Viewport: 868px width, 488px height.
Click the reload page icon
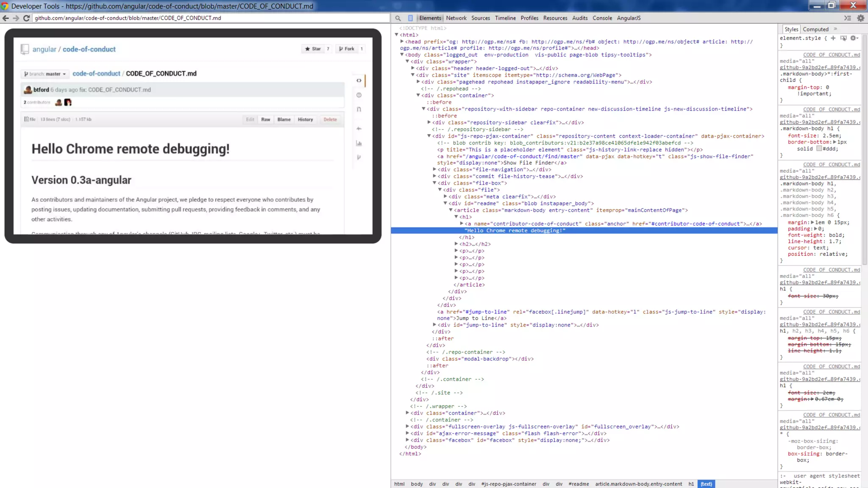pyautogui.click(x=26, y=18)
